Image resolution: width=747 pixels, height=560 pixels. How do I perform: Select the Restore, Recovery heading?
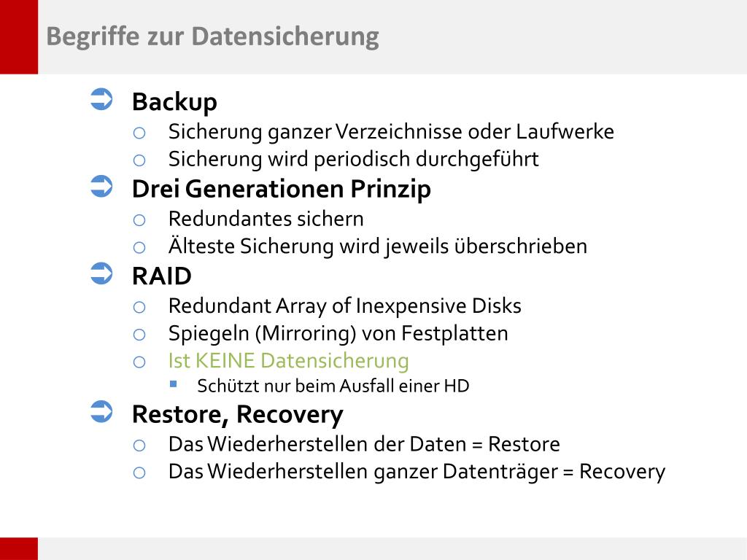click(x=237, y=414)
